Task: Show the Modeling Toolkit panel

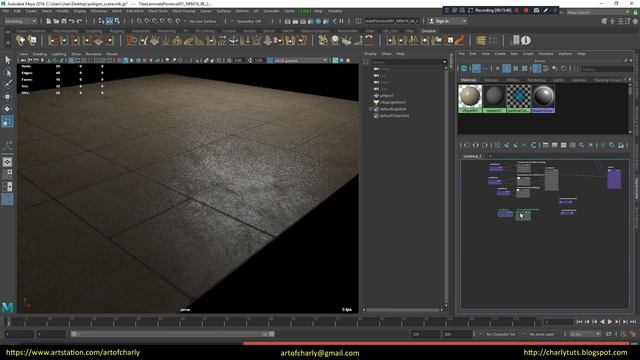Action: [x=604, y=21]
